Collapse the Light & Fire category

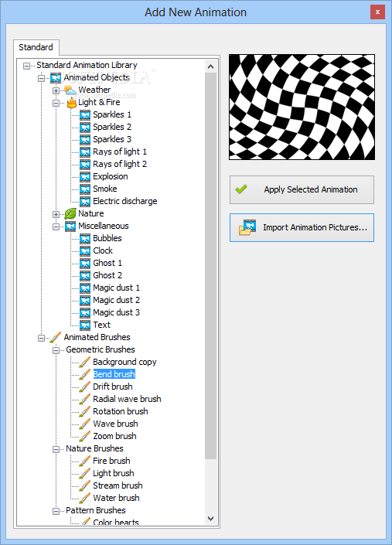(56, 103)
